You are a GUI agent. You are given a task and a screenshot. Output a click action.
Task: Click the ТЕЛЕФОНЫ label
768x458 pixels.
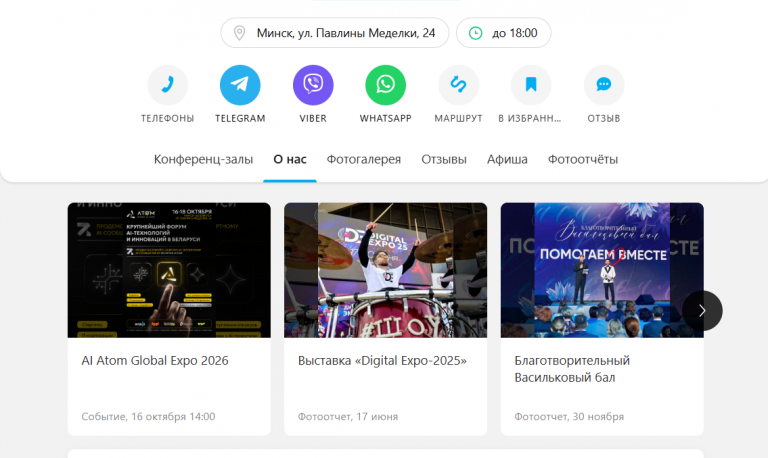[x=168, y=119]
